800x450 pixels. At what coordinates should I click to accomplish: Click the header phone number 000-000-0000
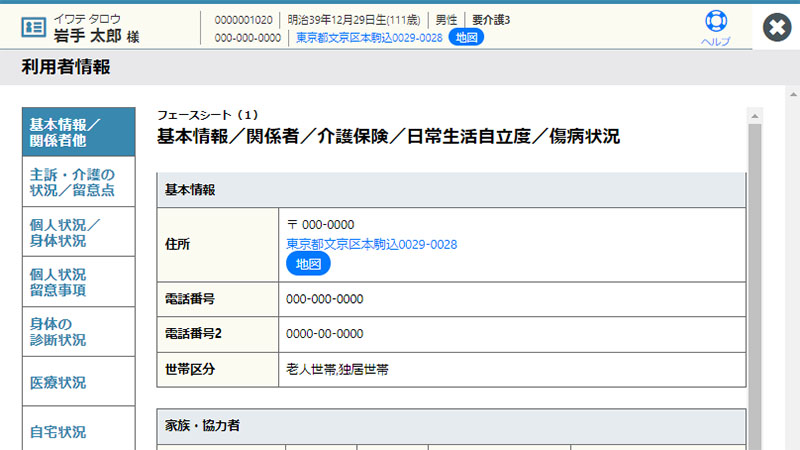(247, 38)
